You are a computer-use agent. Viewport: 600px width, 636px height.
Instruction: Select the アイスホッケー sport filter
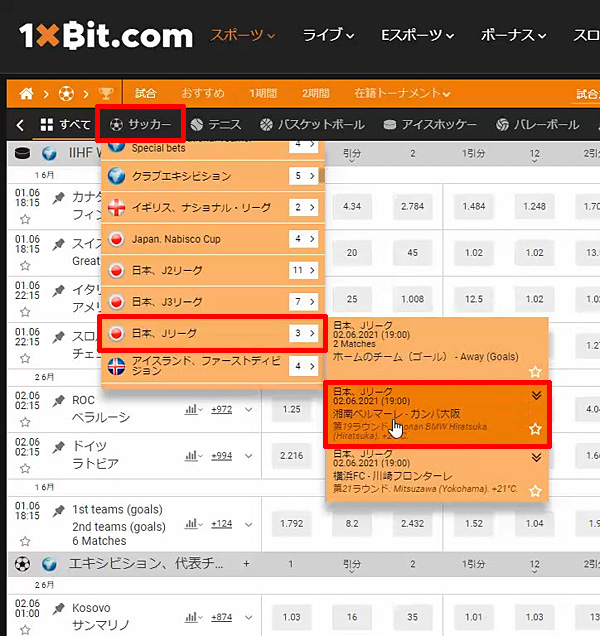coord(430,125)
